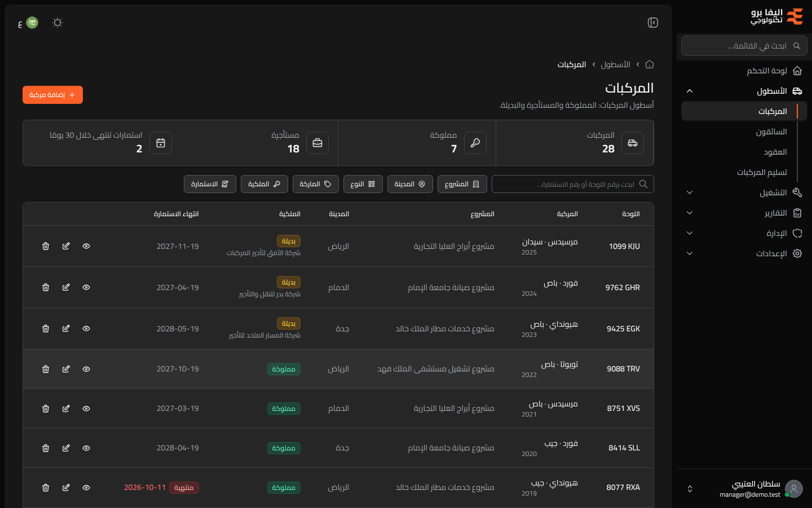
Task: Open the النوع filter dropdown
Action: tap(363, 184)
